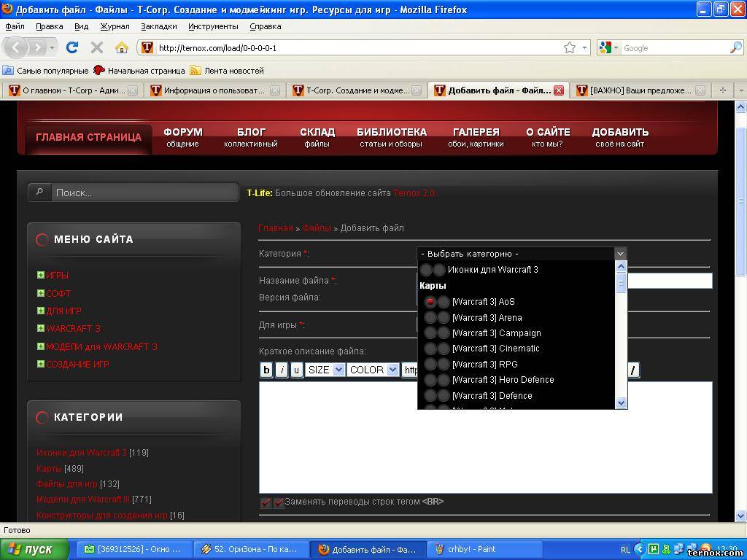Click the category list scroll down arrow
Viewport: 747px width, 560px height.
pyautogui.click(x=621, y=402)
